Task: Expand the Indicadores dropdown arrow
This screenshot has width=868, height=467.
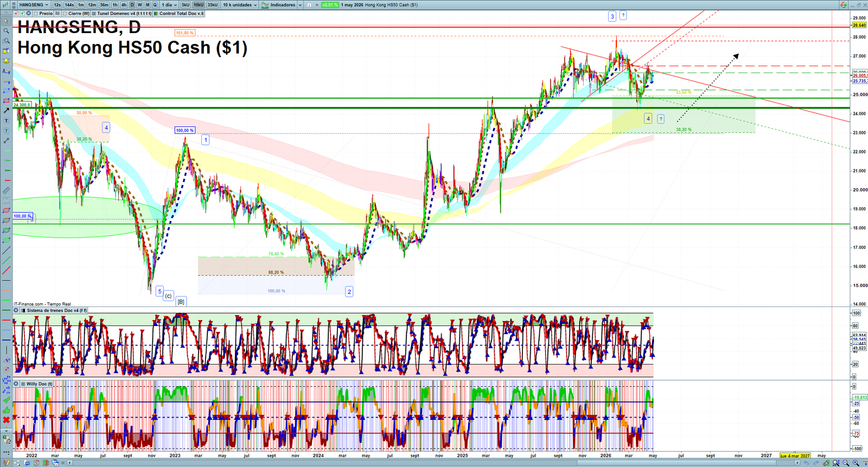Action: pos(300,5)
